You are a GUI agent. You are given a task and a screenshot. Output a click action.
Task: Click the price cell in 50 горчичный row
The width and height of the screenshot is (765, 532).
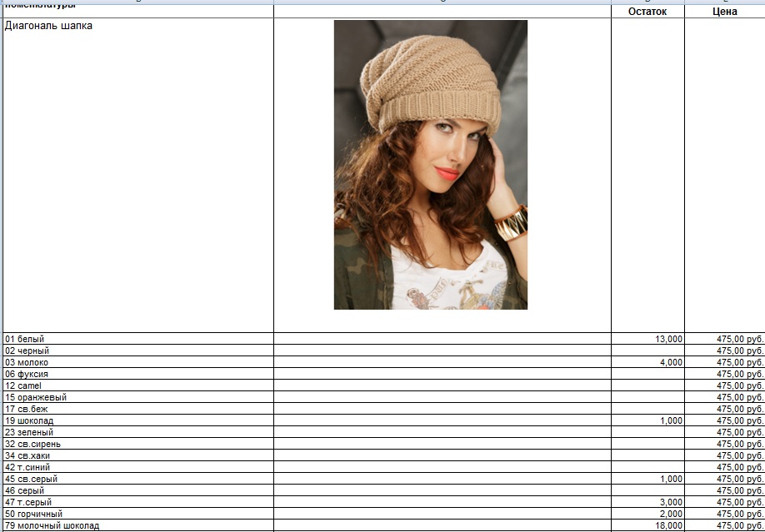pos(724,515)
